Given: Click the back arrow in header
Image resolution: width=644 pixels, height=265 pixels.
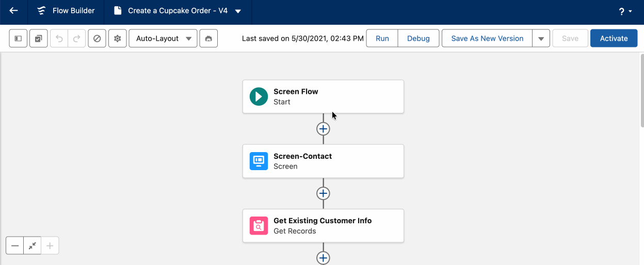Looking at the screenshot, I should tap(14, 11).
